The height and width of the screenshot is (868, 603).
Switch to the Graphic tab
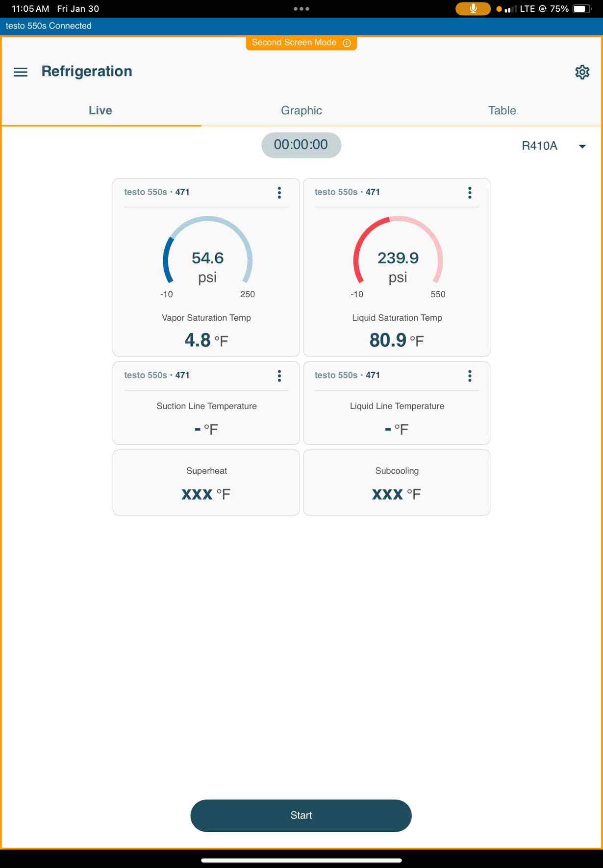click(301, 110)
